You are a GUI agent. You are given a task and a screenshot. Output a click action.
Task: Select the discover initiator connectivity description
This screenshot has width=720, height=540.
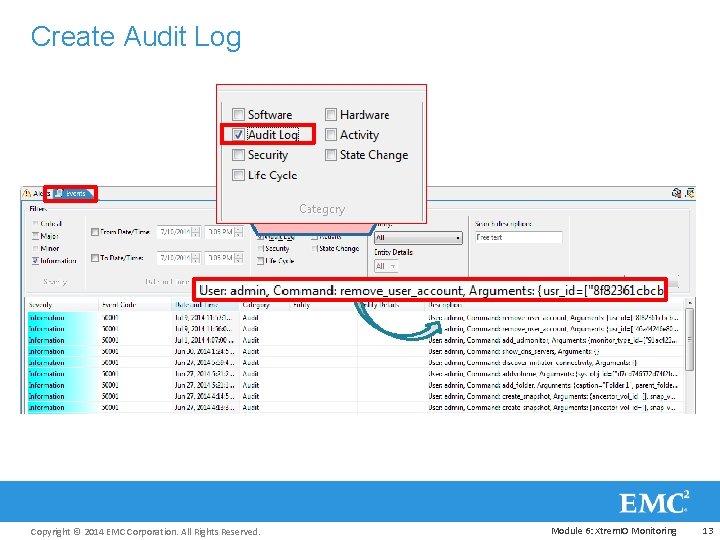pyautogui.click(x=532, y=363)
